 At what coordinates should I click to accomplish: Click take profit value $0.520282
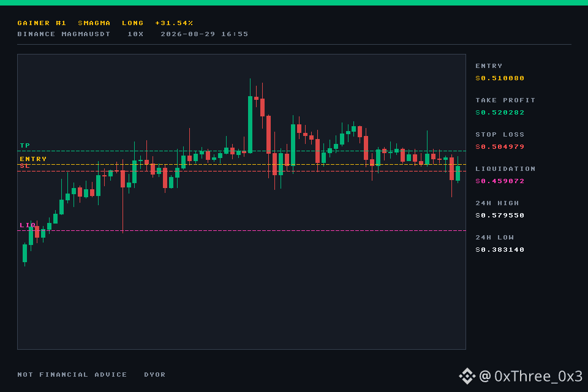500,113
